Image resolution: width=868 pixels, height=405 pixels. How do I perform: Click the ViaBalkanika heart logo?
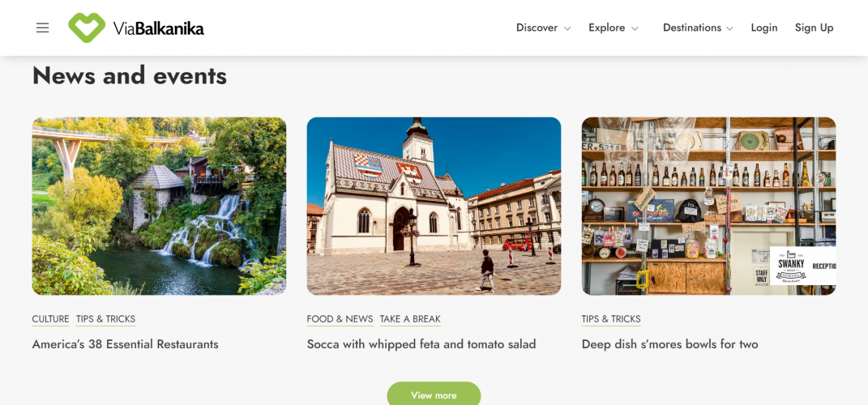coord(87,28)
